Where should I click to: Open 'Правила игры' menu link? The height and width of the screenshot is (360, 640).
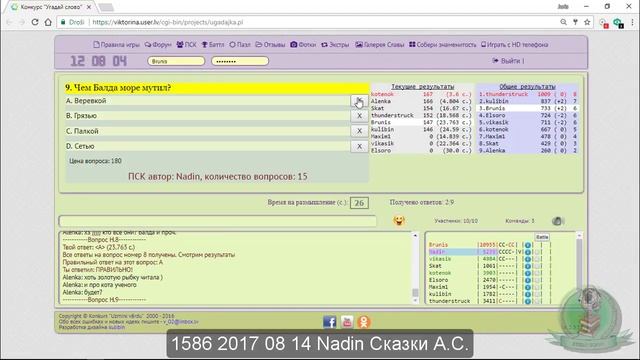116,44
